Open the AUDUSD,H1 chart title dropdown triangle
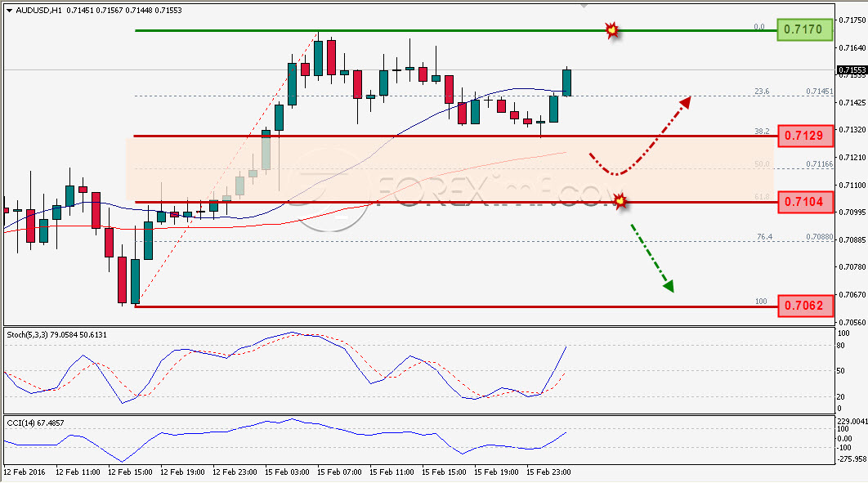 click(10, 11)
